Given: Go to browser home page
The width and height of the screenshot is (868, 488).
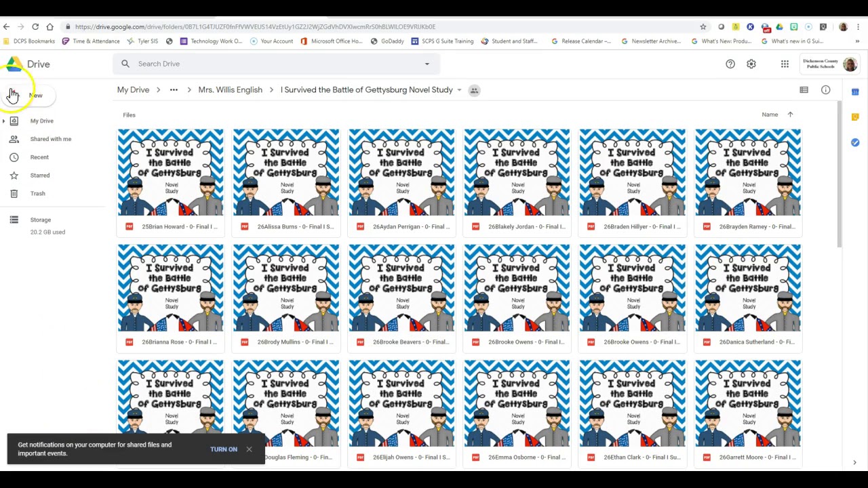Looking at the screenshot, I should coord(50,26).
